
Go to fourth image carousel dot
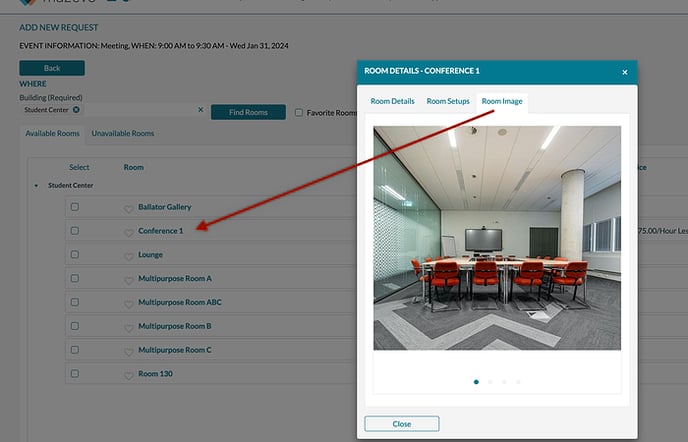pyautogui.click(x=518, y=382)
